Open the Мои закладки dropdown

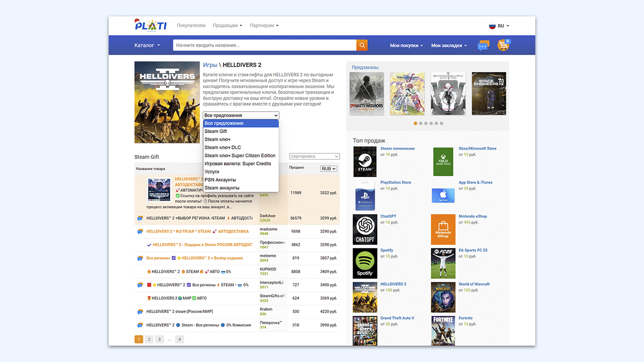[449, 45]
